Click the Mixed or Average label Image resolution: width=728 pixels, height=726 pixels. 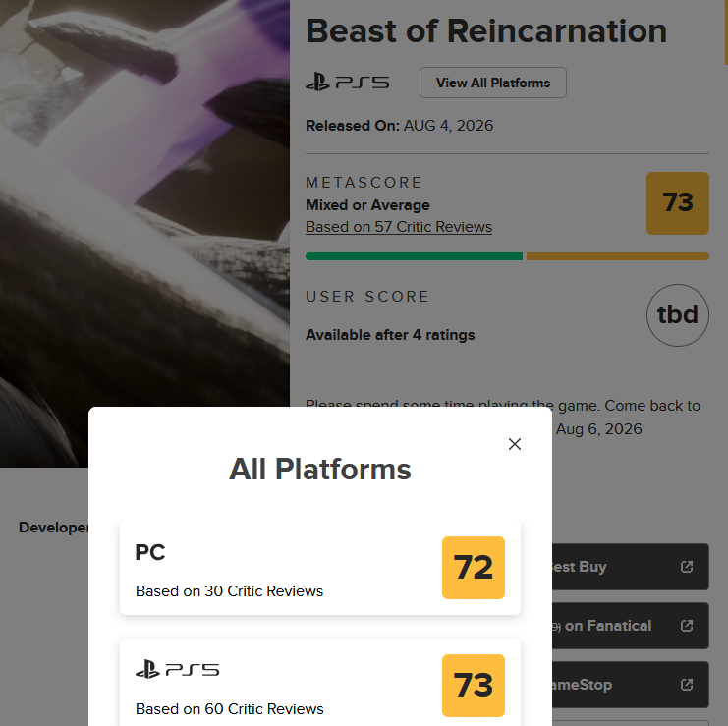pos(367,205)
